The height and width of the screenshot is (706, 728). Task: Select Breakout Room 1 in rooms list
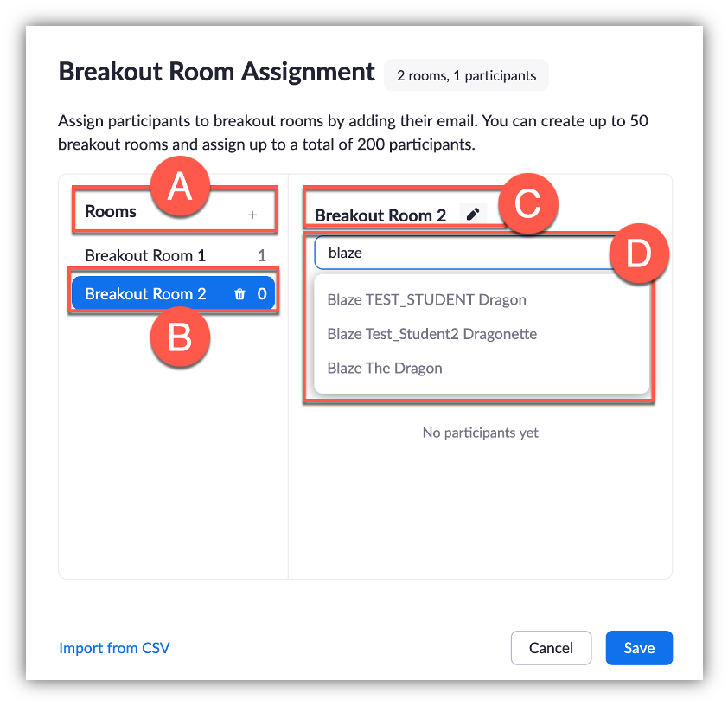145,256
